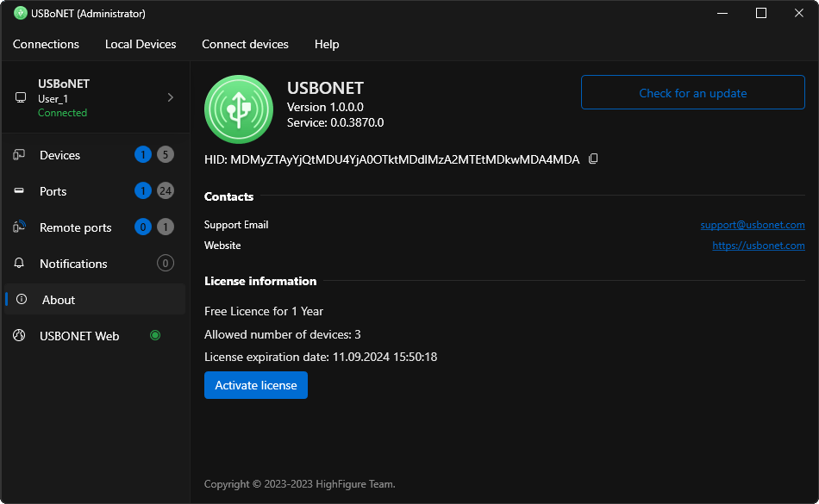
Task: Click the Notifications bell icon
Action: point(19,264)
